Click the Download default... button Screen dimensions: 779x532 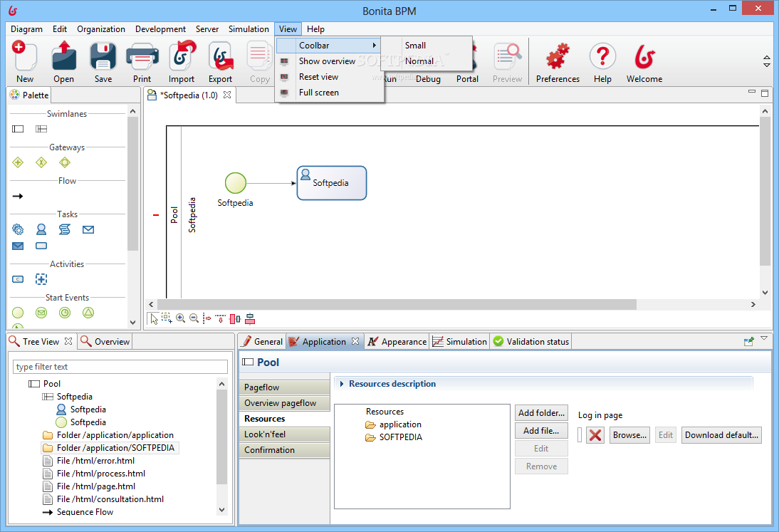[x=721, y=435]
